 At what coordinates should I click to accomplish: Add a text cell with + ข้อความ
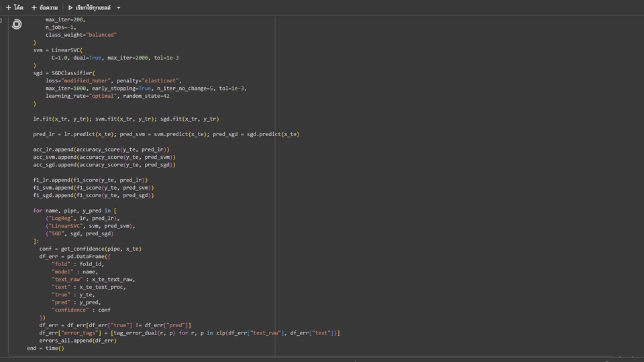(44, 7)
